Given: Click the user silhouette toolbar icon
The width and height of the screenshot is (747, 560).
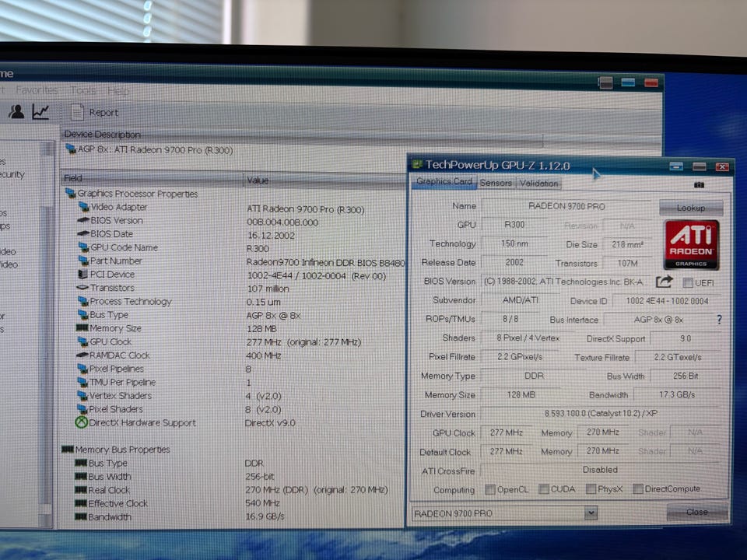Looking at the screenshot, I should [16, 112].
